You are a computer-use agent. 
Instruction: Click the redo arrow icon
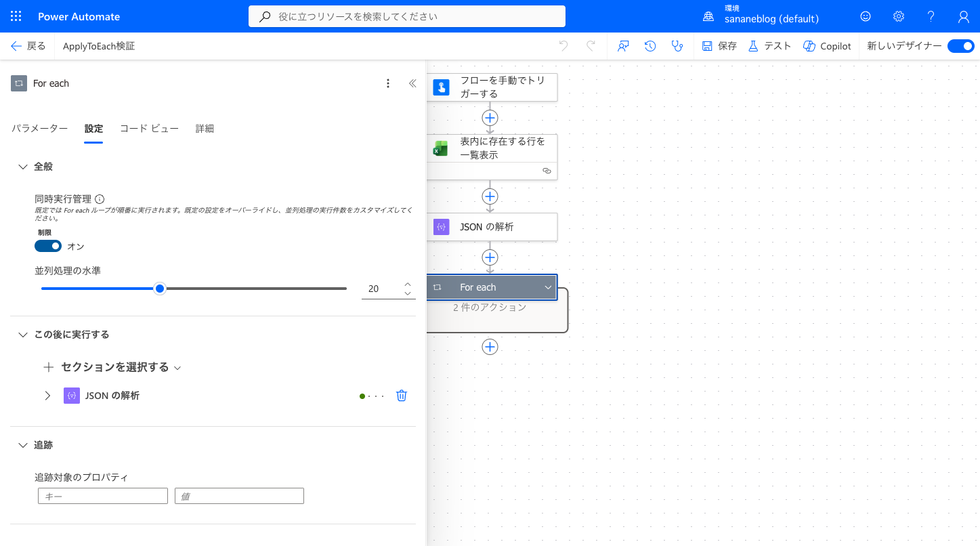click(591, 46)
